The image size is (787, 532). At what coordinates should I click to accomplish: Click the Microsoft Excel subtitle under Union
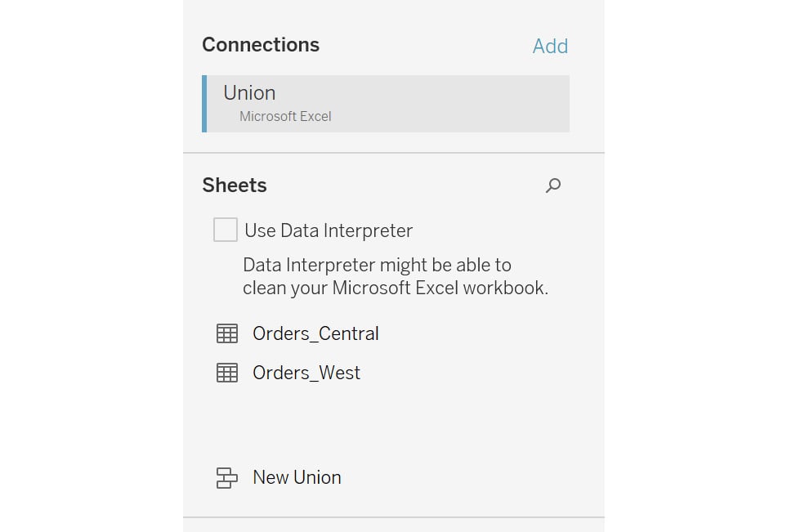point(285,116)
